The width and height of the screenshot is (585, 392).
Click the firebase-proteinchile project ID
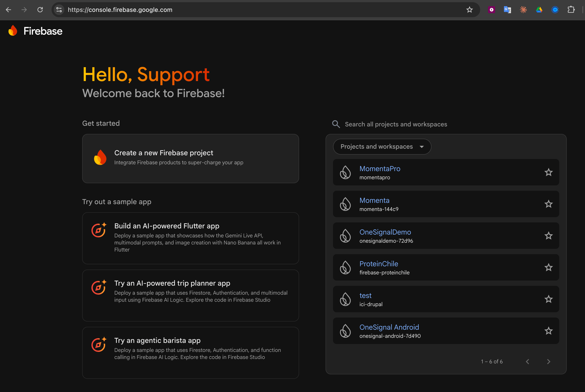pos(384,273)
